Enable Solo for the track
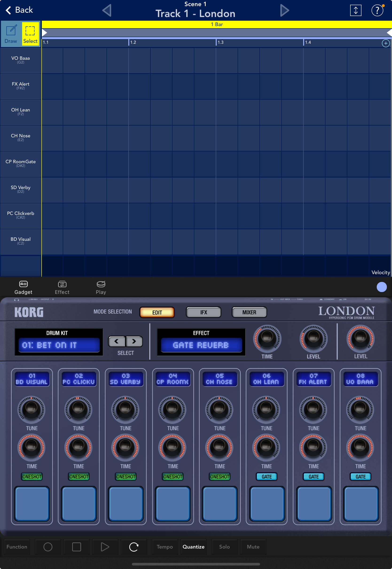Viewport: 392px width, 569px height. (224, 547)
